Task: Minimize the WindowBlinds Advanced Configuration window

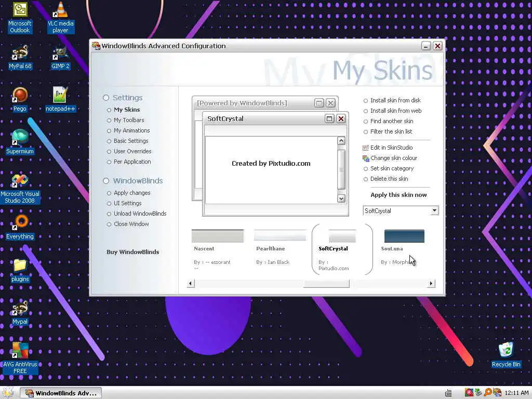Action: 426,46
